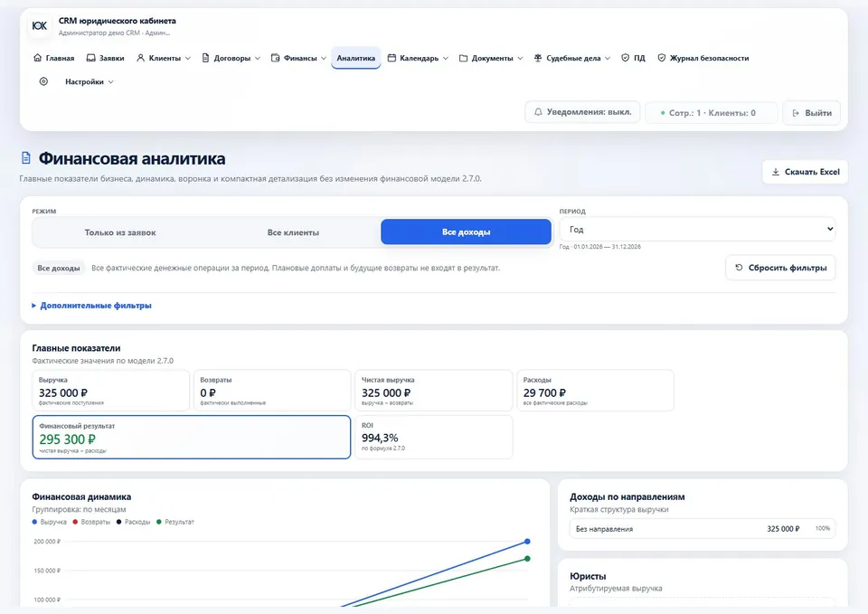Open the Период dropdown showing Год

pos(697,229)
